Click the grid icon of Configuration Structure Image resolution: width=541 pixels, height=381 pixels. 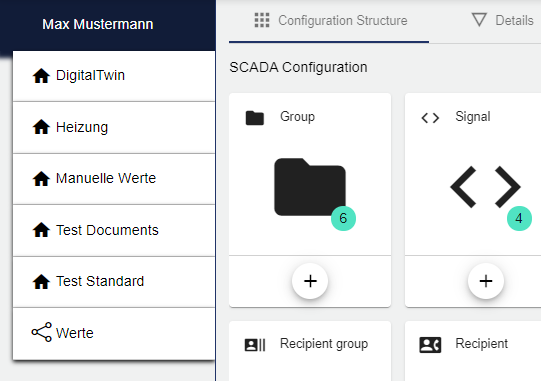point(262,20)
